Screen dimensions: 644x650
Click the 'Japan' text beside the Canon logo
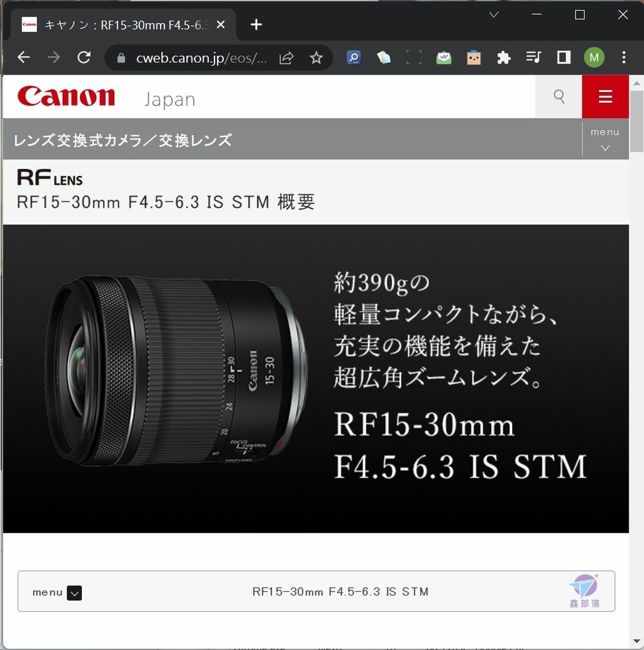(169, 100)
